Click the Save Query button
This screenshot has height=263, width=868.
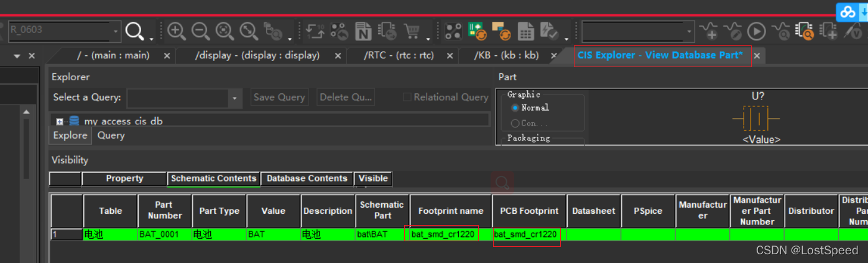[279, 97]
